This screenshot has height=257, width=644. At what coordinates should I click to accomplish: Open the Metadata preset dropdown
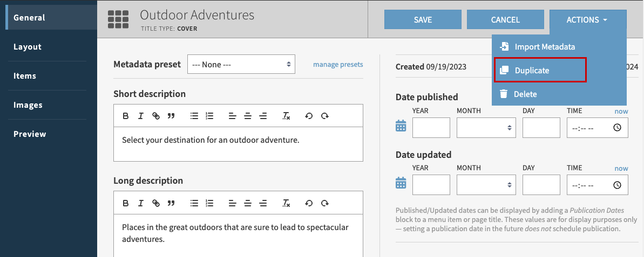(241, 65)
